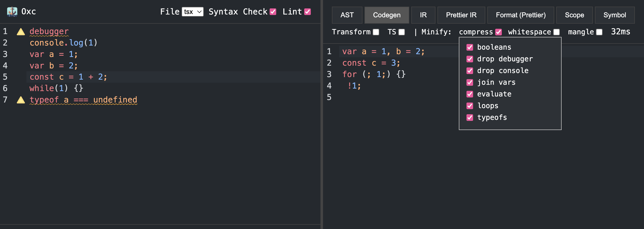Click the 32ms timing value
The width and height of the screenshot is (644, 229).
tap(621, 32)
